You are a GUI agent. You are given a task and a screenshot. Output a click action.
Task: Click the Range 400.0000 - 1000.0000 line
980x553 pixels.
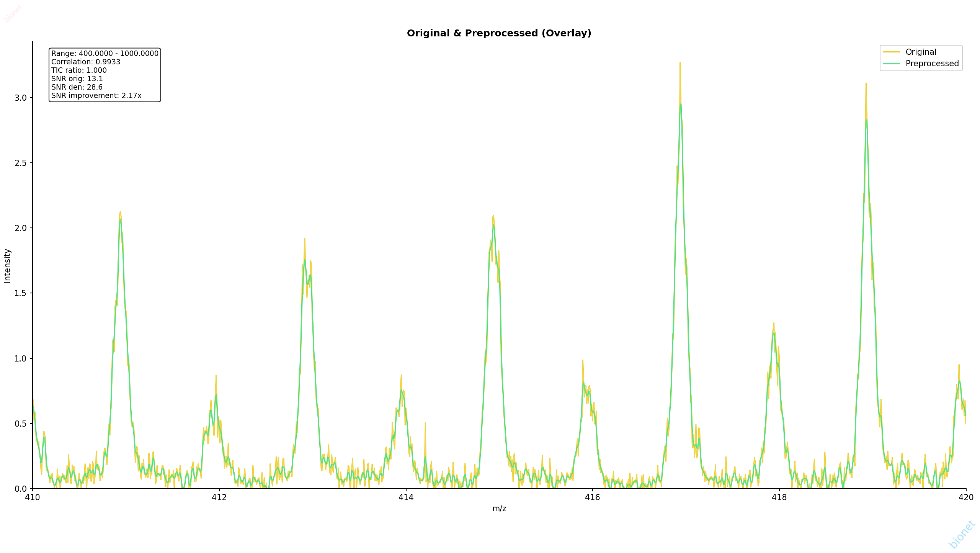point(105,53)
